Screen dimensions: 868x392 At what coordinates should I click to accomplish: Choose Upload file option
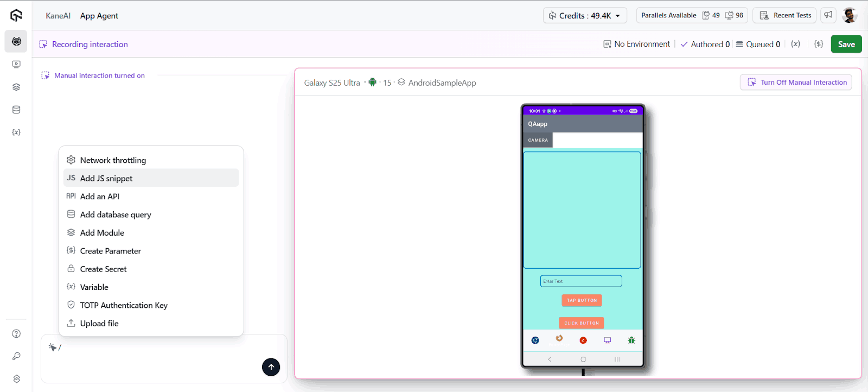[x=151, y=323]
